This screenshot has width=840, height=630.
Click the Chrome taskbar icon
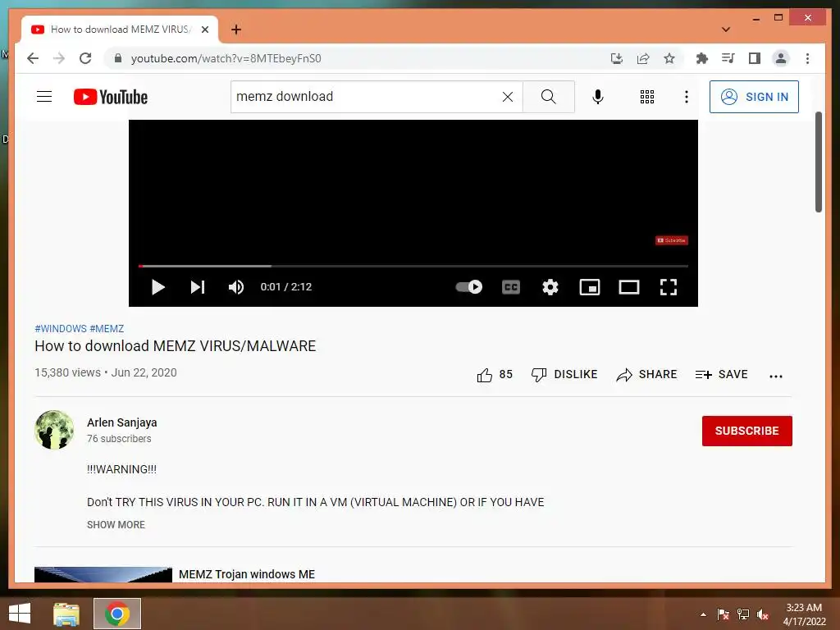tap(117, 614)
